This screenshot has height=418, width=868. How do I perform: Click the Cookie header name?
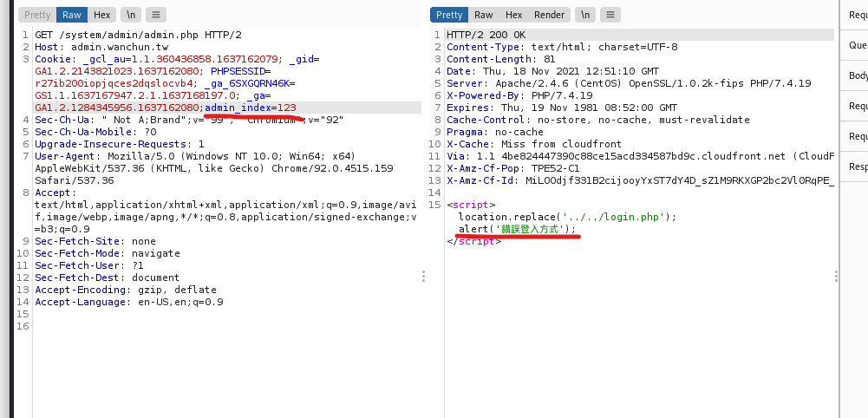coord(53,59)
